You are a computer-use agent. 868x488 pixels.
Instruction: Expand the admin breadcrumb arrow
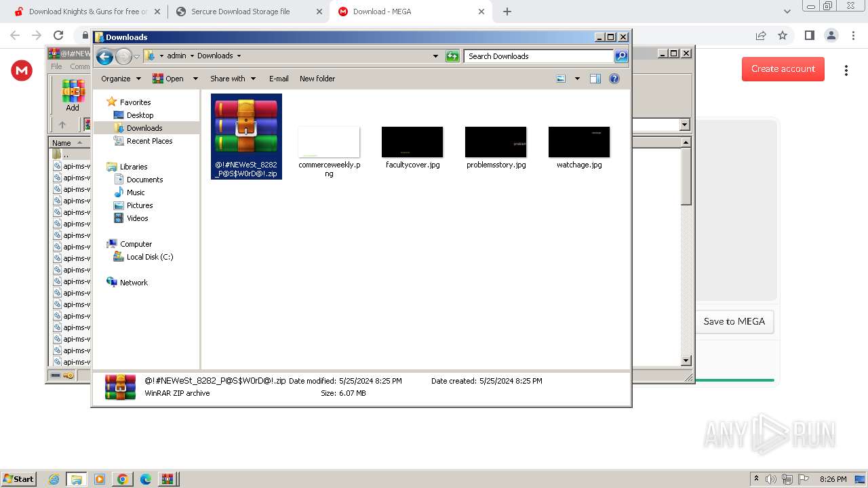tap(191, 56)
